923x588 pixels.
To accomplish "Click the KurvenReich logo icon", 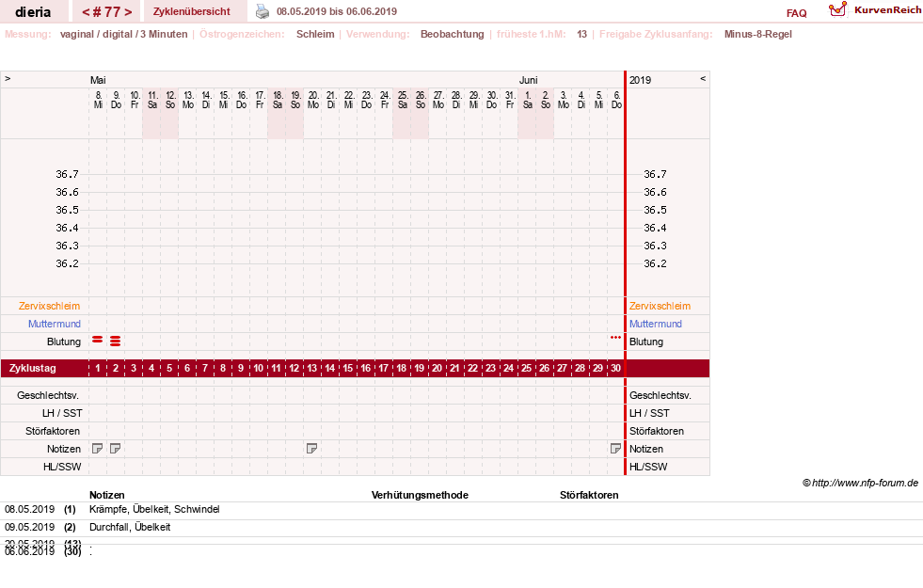I will point(837,9).
